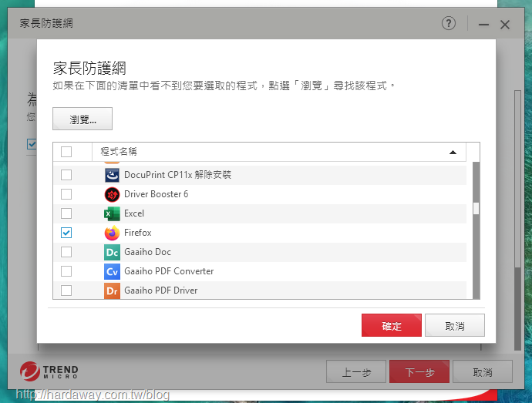The image size is (532, 403).
Task: Select the DocuPrint CP11x 解除安裝 text
Action: [177, 175]
